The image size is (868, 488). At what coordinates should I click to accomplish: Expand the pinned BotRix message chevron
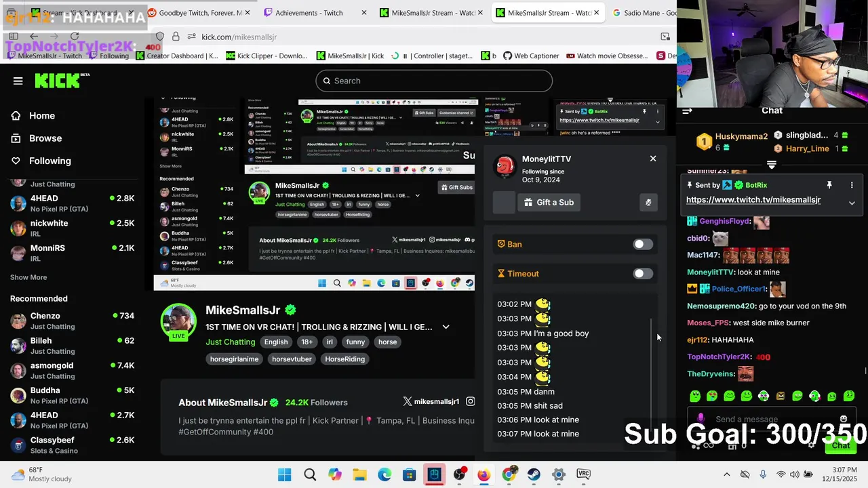coord(852,203)
